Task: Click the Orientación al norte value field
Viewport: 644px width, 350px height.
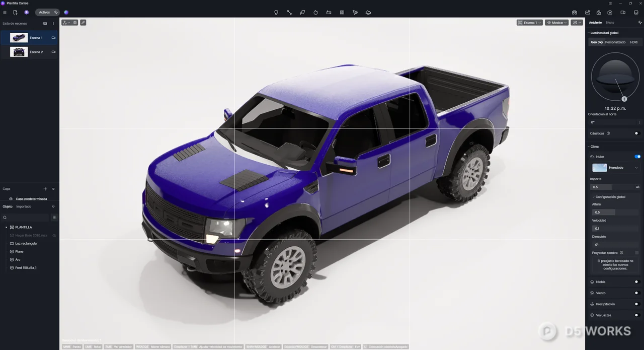Action: point(612,122)
